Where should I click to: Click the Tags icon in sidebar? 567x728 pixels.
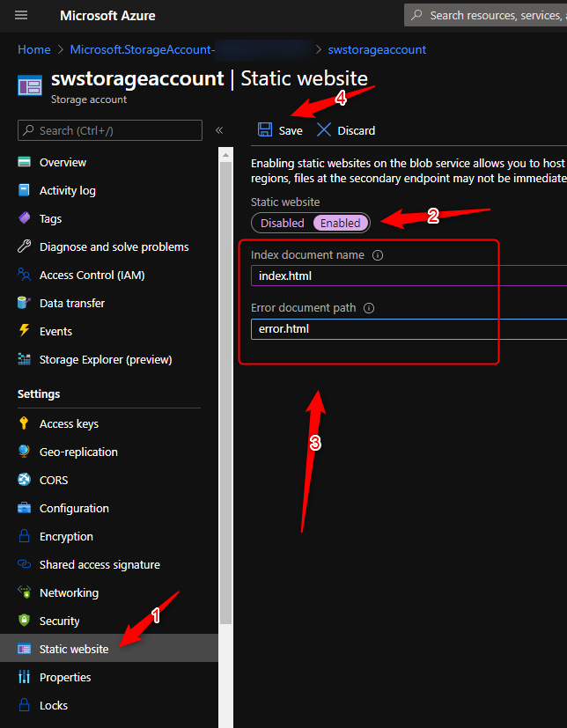tap(24, 218)
